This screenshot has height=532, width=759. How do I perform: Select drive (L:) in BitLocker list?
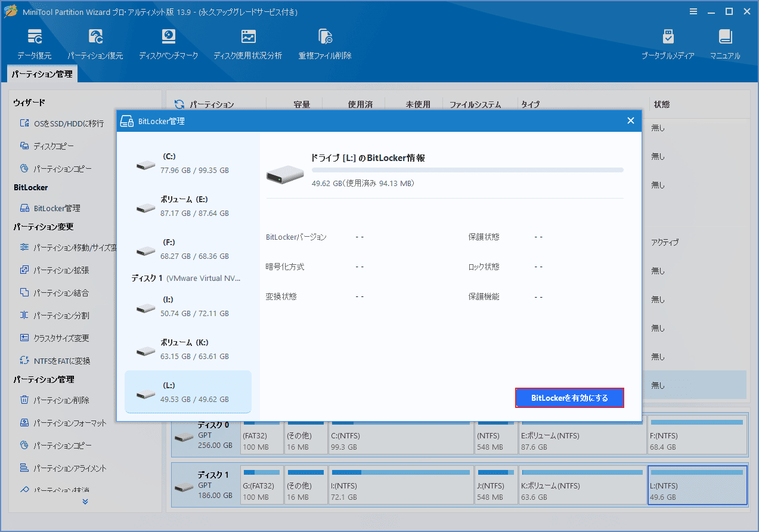pos(188,392)
